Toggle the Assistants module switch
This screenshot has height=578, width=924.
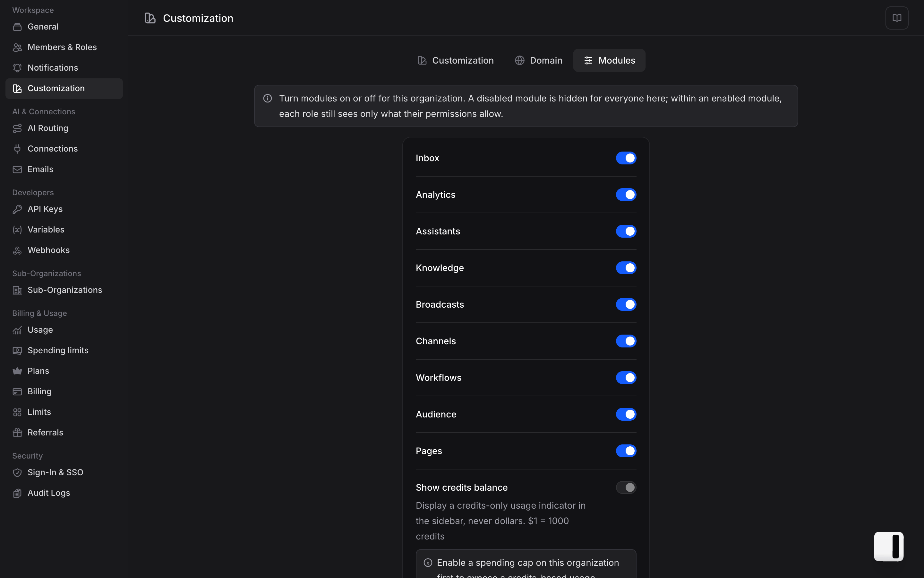pos(626,231)
